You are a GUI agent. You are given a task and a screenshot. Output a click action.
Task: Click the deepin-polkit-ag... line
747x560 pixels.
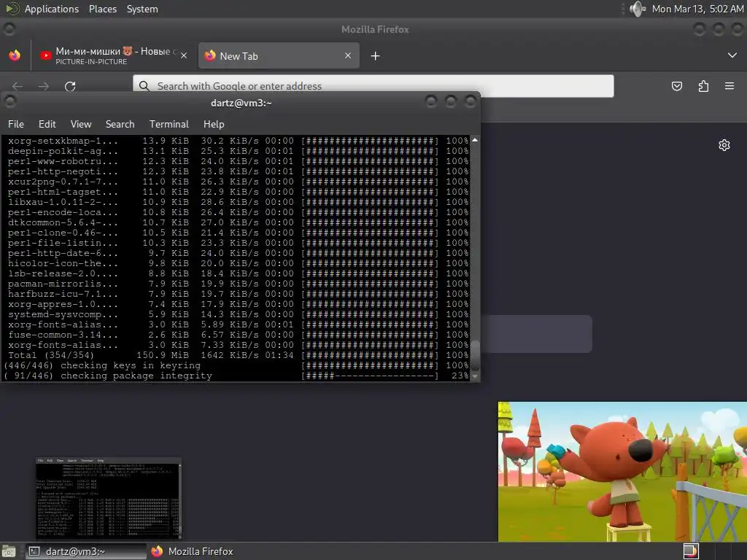click(x=239, y=151)
